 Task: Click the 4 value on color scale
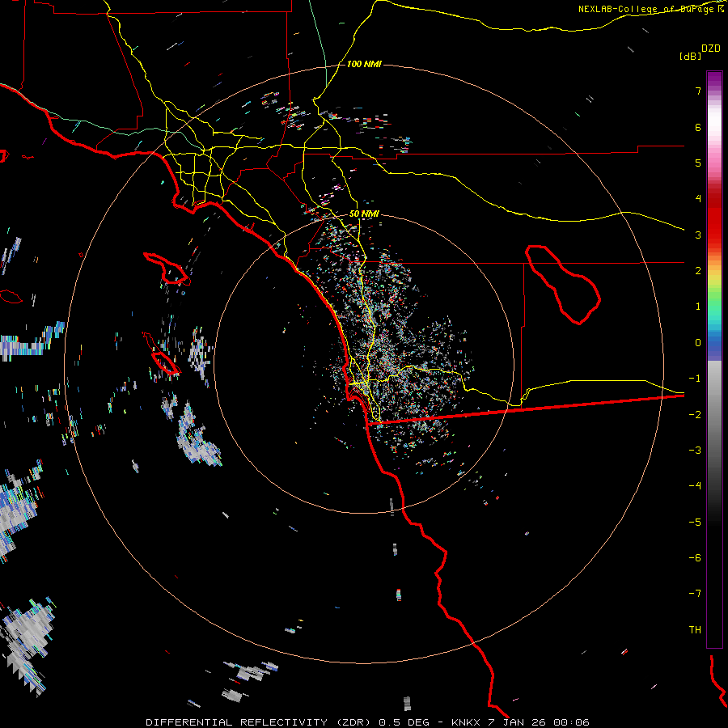pyautogui.click(x=698, y=199)
